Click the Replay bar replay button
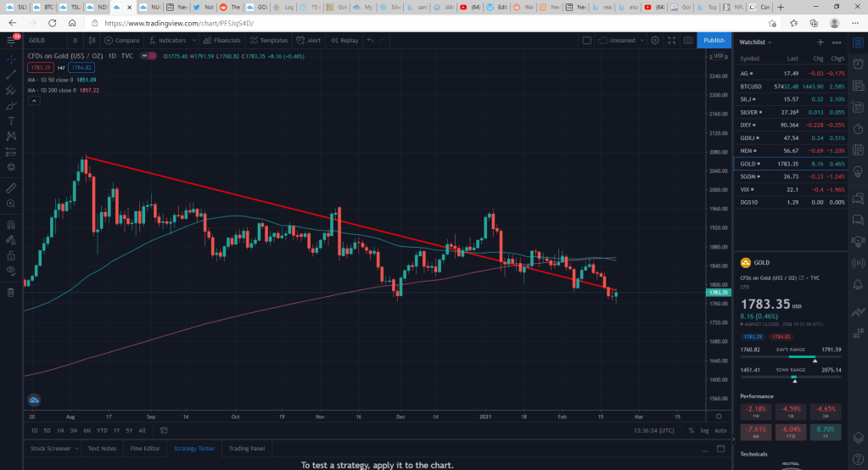Image resolution: width=868 pixels, height=470 pixels. point(344,40)
